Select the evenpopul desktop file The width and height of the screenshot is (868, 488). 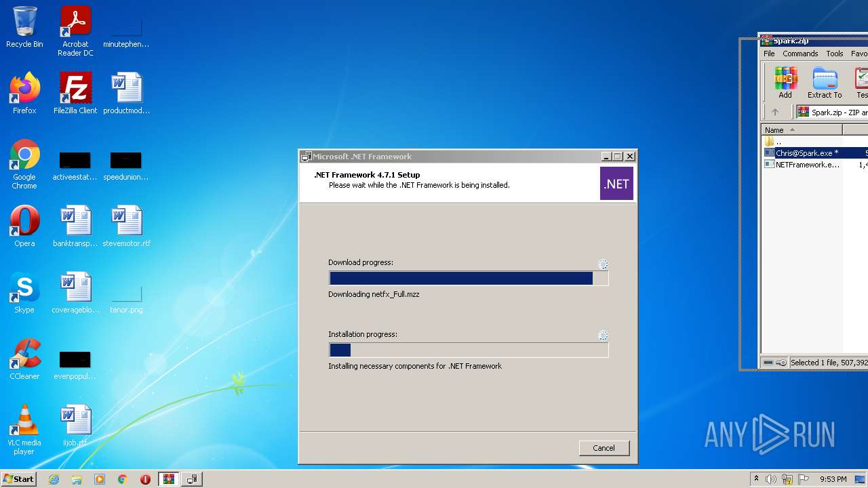pos(75,365)
